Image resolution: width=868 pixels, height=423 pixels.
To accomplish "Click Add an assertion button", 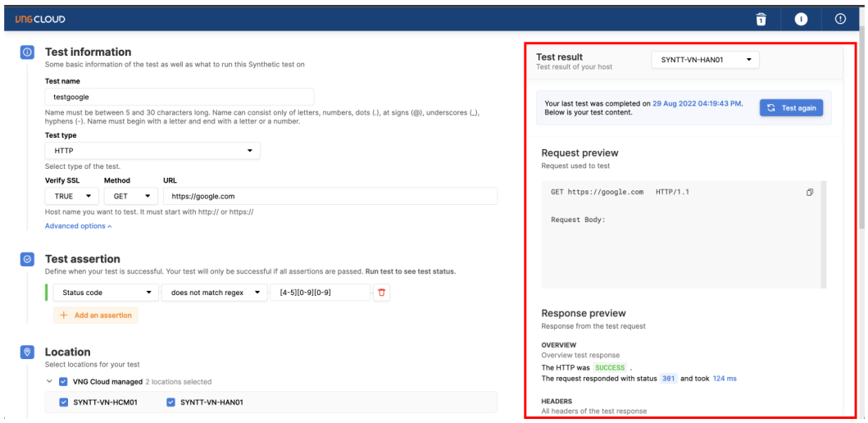I will (95, 315).
